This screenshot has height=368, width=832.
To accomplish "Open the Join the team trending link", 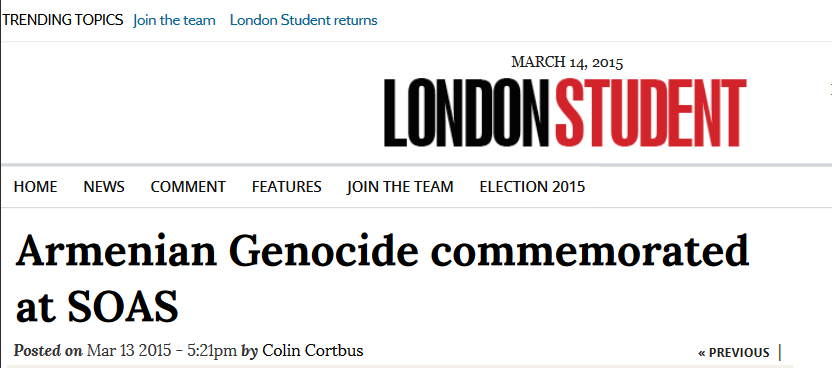I will coord(174,21).
